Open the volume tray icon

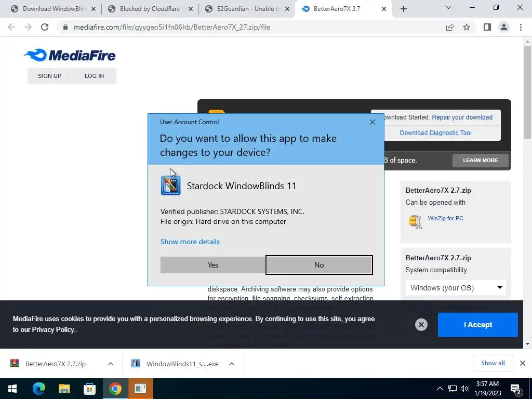coord(464,389)
